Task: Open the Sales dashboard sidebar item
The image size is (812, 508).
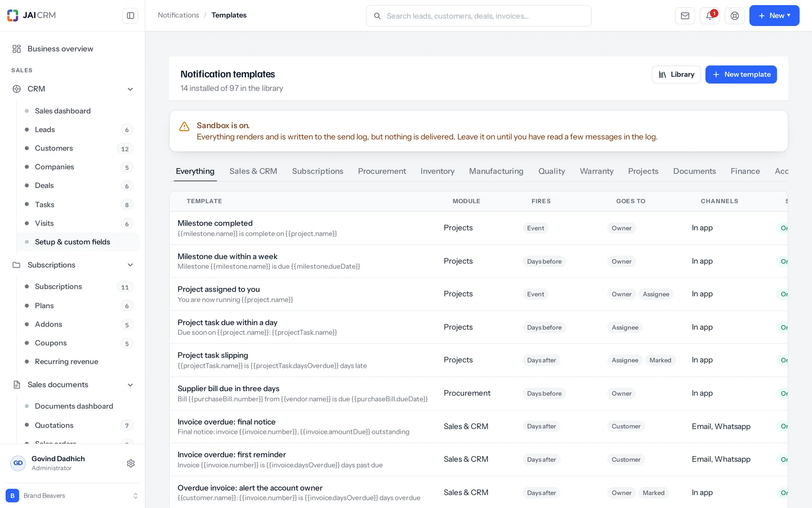Action: pyautogui.click(x=78, y=111)
